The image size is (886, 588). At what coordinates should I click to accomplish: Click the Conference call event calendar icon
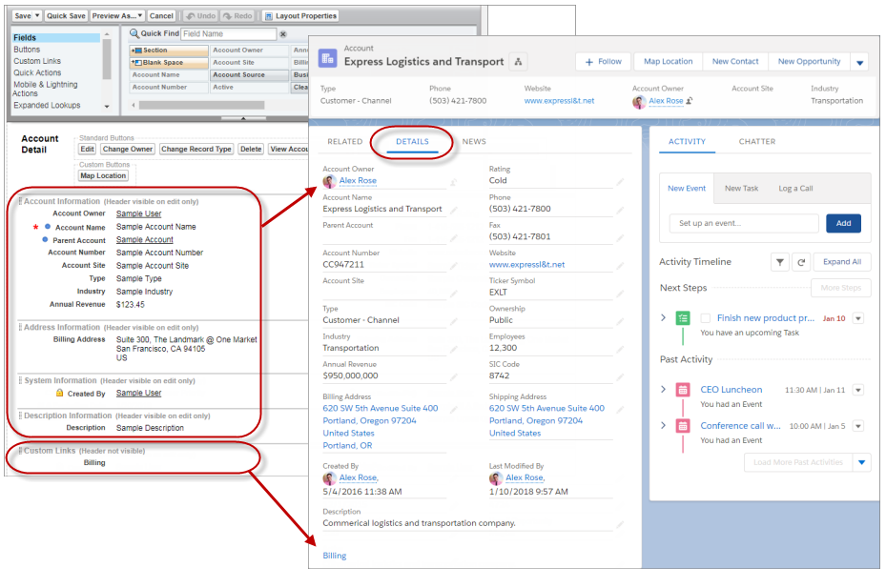pos(683,426)
